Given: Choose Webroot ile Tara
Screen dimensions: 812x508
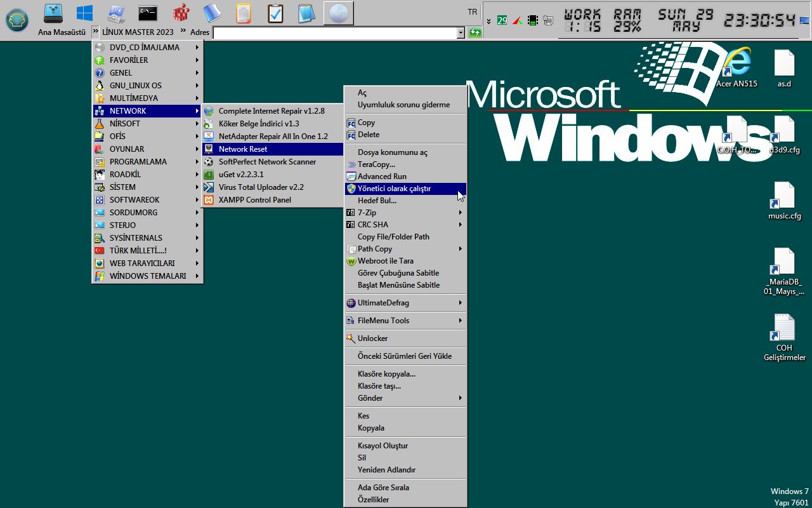Looking at the screenshot, I should (x=405, y=261).
